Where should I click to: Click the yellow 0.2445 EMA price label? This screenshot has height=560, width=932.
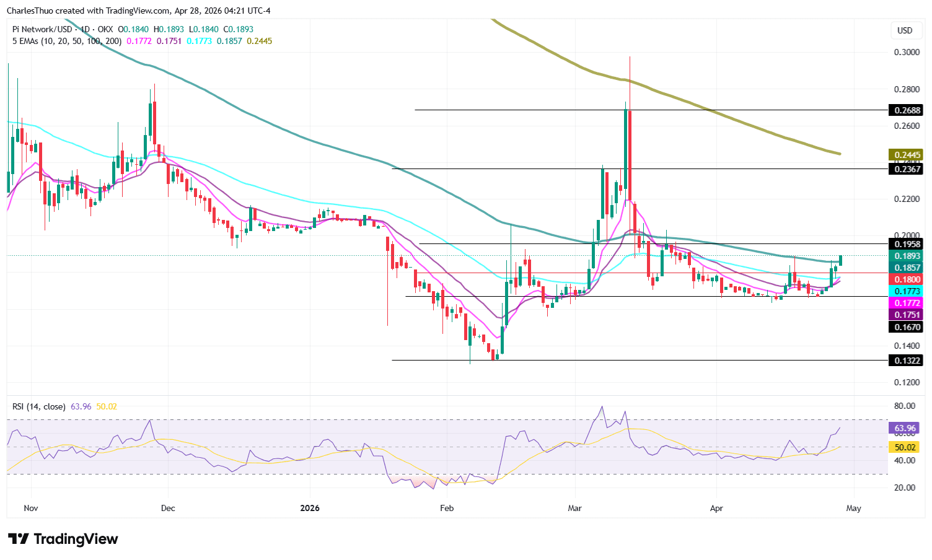(x=906, y=154)
